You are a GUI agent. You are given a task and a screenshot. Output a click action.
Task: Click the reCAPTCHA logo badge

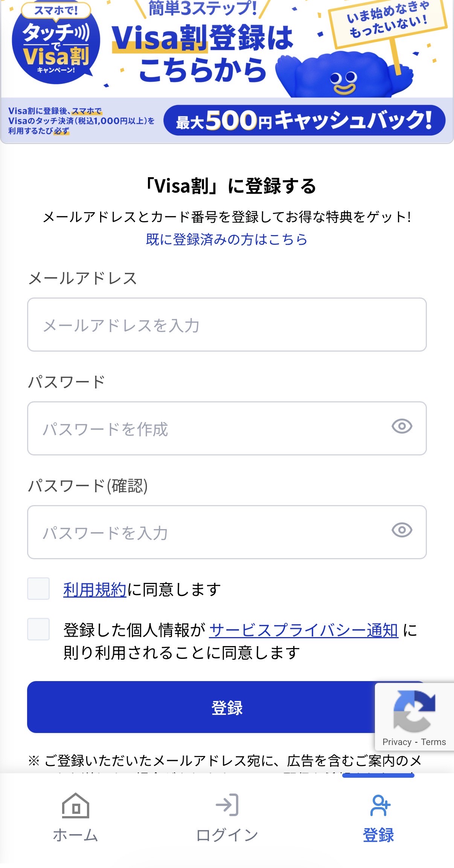(414, 711)
